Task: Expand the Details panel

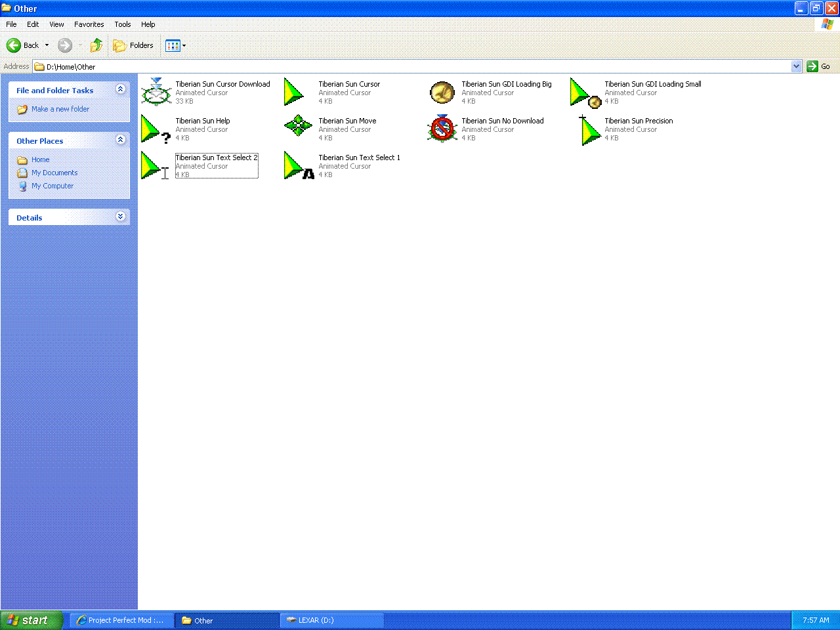Action: [120, 217]
